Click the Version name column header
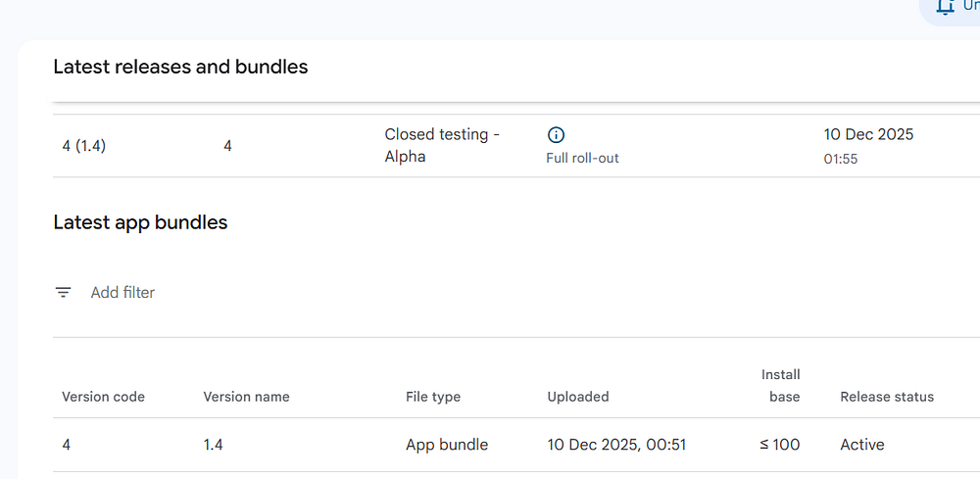 click(246, 397)
